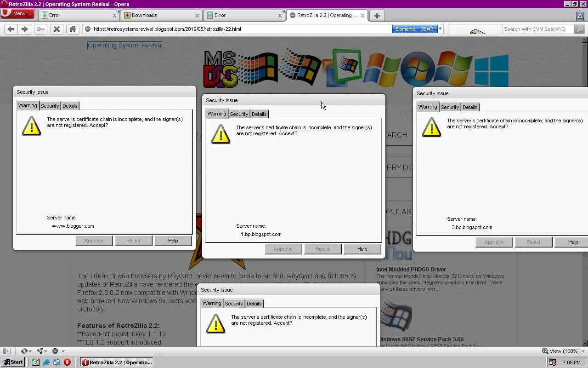Launch Opera from quick launch icon
This screenshot has width=588, height=368.
click(67, 362)
